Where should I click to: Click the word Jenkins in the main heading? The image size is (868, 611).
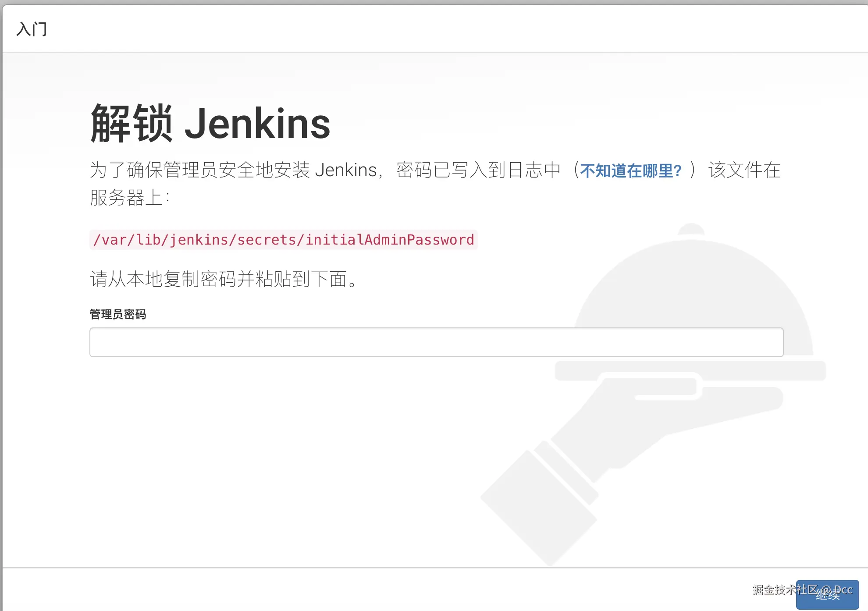(257, 124)
